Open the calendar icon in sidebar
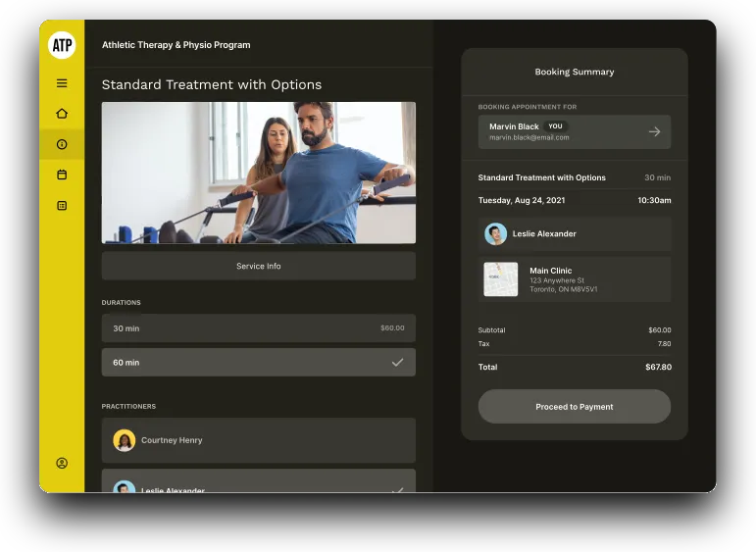Viewport: 756px width, 552px height. (x=62, y=175)
